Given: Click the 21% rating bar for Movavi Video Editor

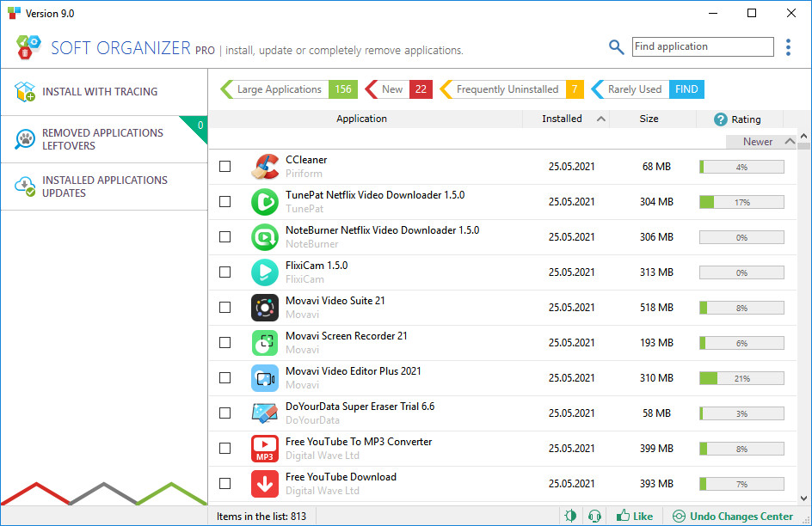Looking at the screenshot, I should pyautogui.click(x=741, y=378).
